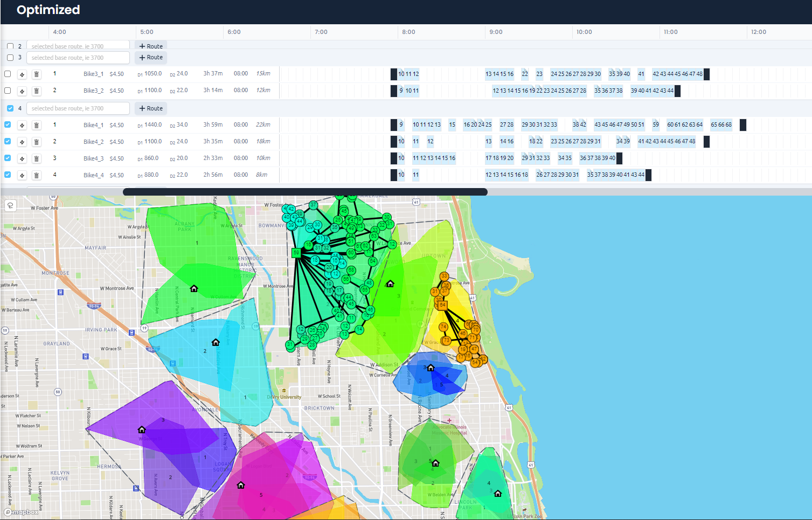This screenshot has height=520, width=812.
Task: Click the home icon in the purple zone
Action: tap(142, 429)
